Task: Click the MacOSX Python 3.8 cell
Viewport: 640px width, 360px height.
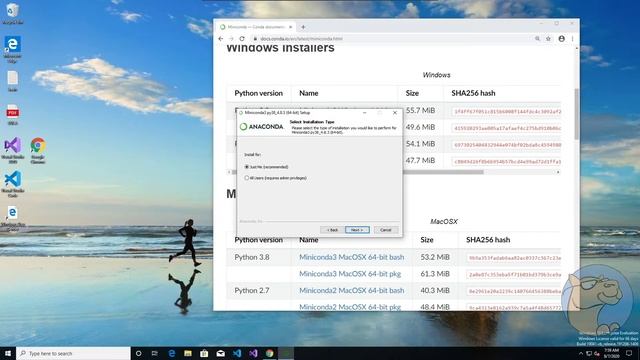Action: (252, 257)
